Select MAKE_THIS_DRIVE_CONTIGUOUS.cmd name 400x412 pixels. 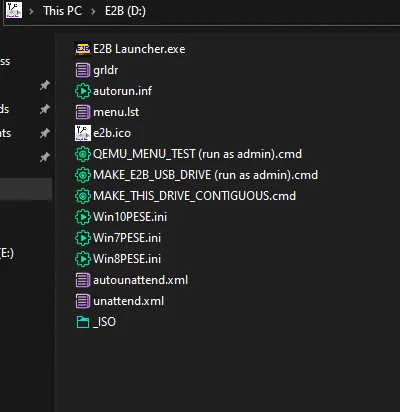(x=194, y=196)
